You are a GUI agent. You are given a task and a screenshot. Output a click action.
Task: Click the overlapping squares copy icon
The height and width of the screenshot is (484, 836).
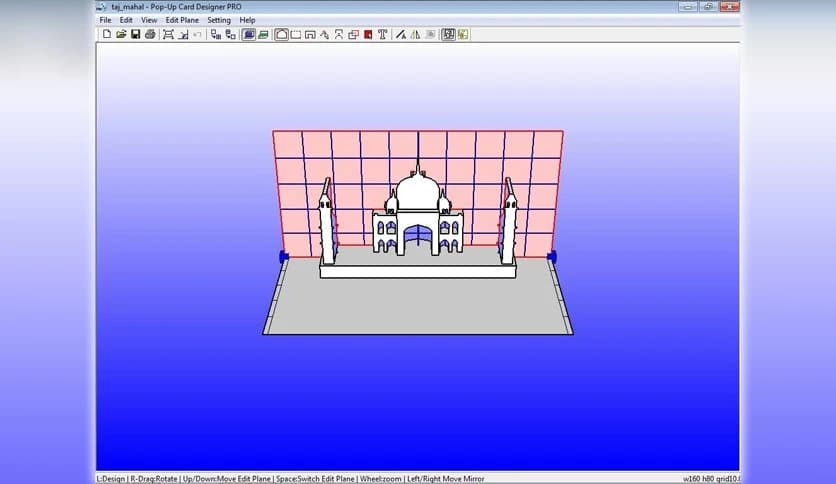coord(353,35)
